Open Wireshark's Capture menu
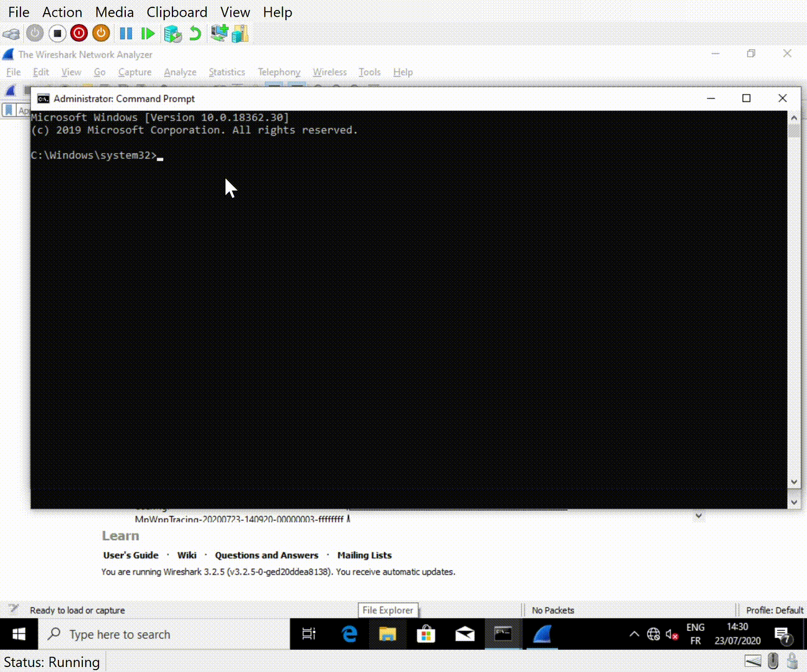The image size is (807, 672). click(135, 72)
